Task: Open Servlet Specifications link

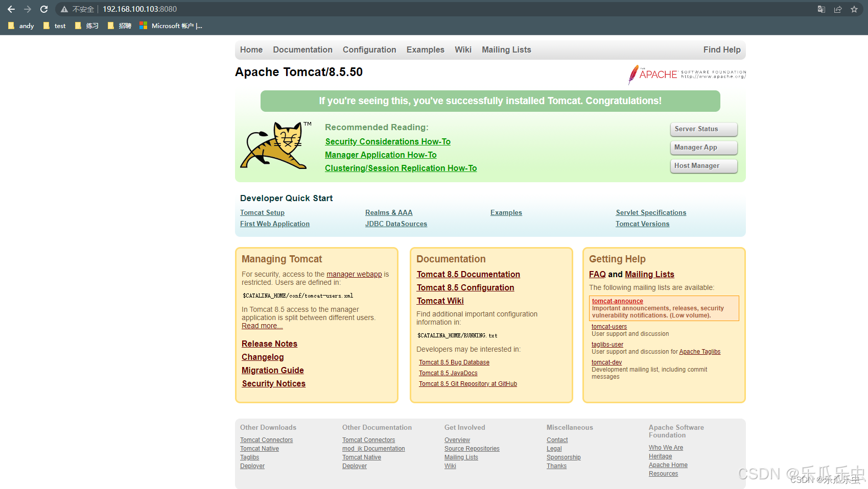Action: (651, 212)
